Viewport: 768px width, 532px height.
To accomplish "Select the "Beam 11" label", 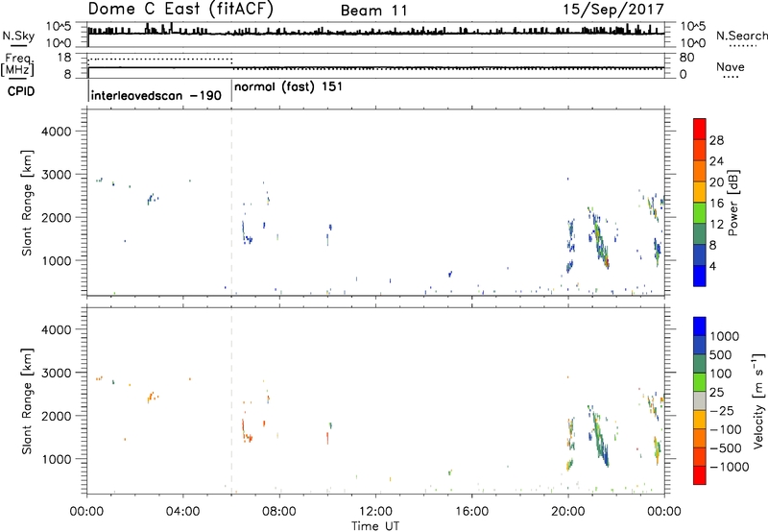I will click(x=374, y=11).
